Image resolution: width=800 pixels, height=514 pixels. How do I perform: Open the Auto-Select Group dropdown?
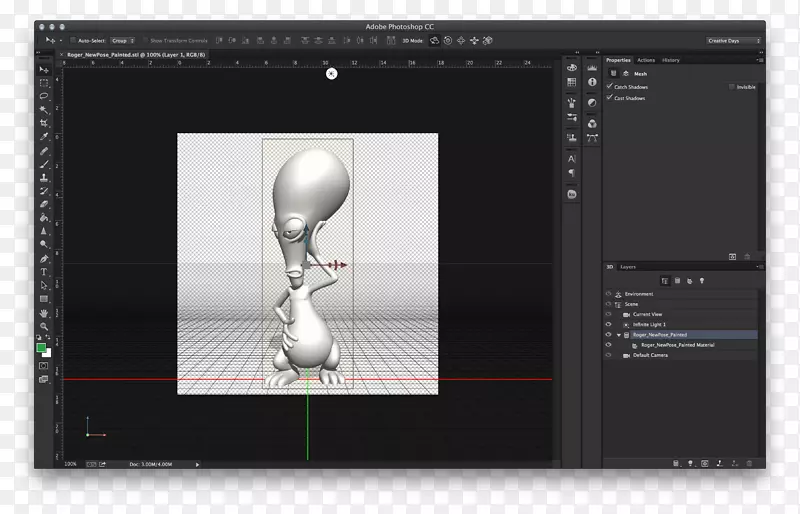point(123,40)
